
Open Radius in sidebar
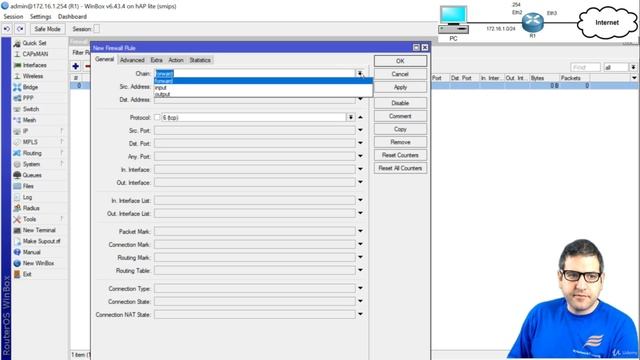[x=31, y=209]
